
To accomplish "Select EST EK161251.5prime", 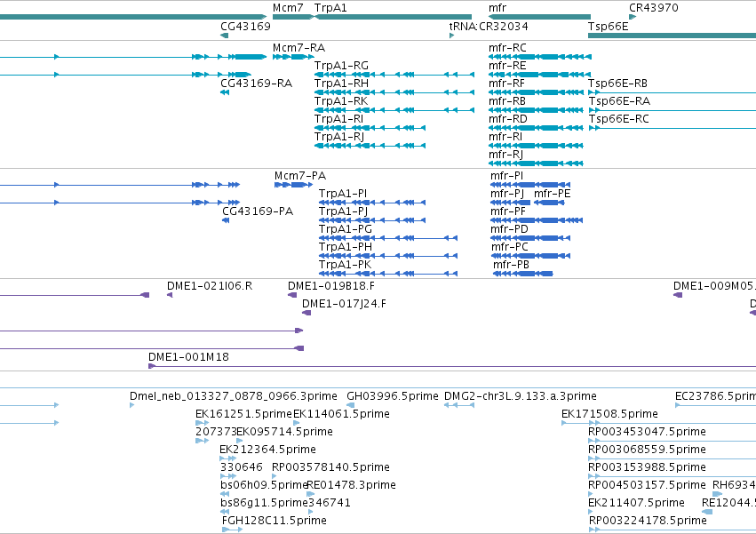I will coord(243,414).
